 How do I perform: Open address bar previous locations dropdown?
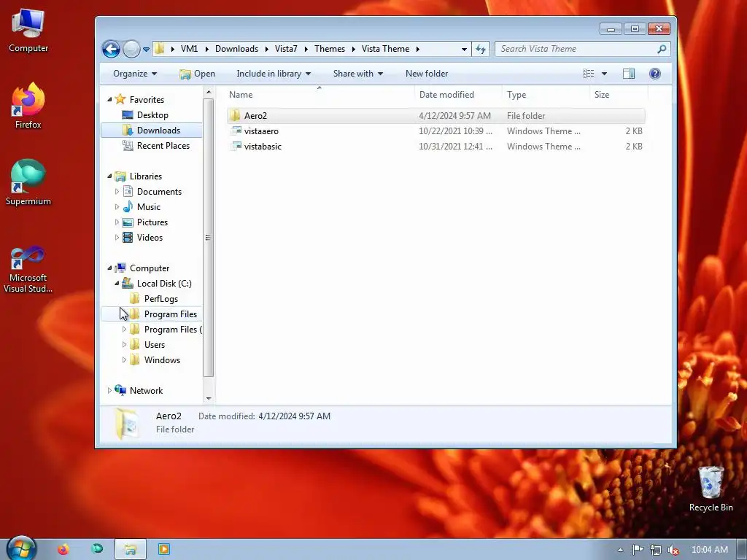pos(464,49)
